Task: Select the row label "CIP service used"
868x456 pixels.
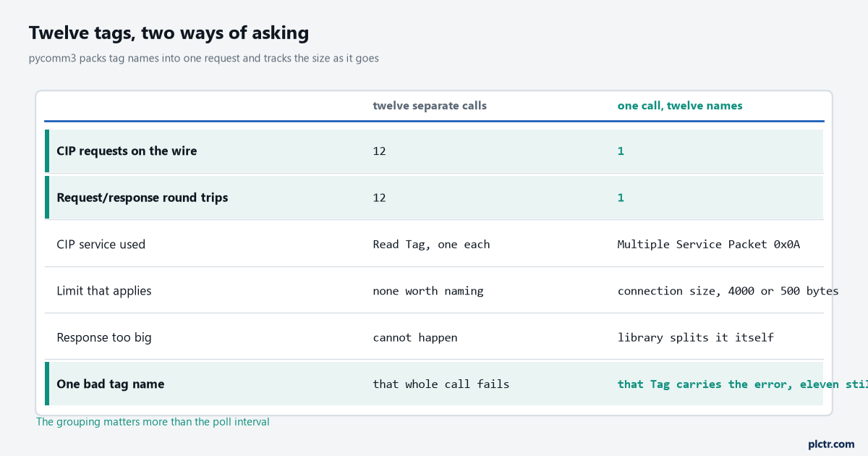Action: pos(101,244)
